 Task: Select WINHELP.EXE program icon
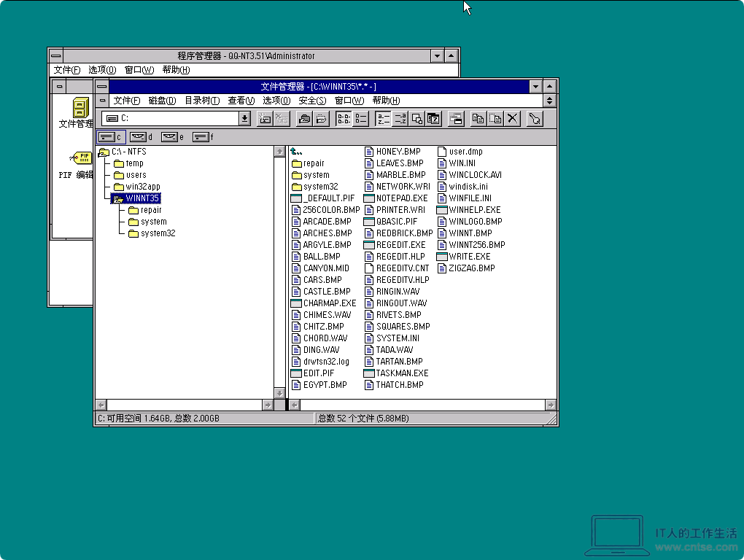[442, 210]
